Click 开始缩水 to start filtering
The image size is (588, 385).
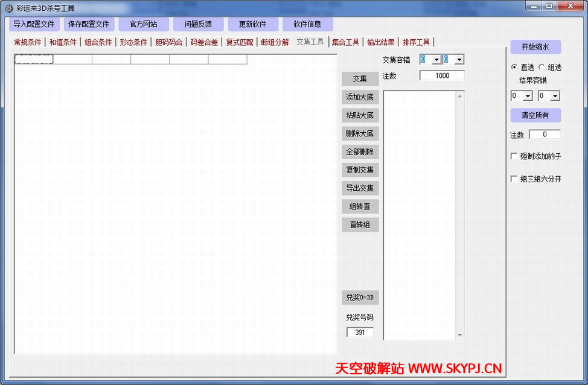pos(535,47)
